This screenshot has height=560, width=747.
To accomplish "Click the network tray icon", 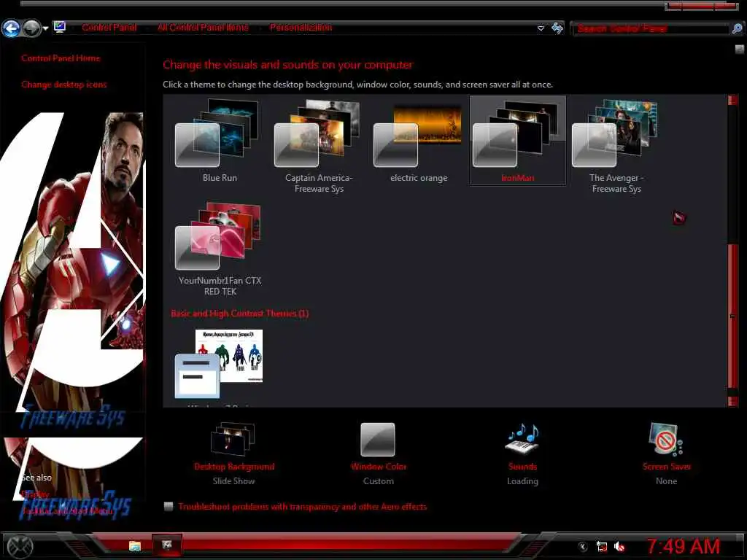I will 602,547.
